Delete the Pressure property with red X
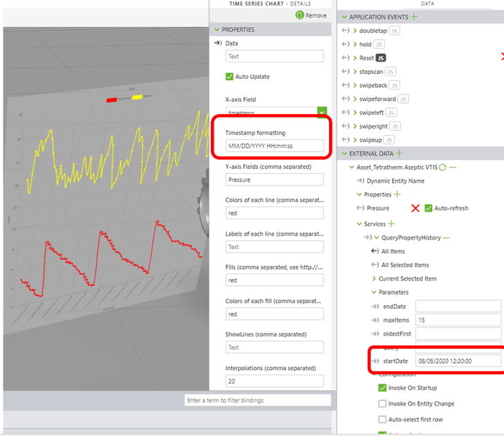 tap(416, 208)
